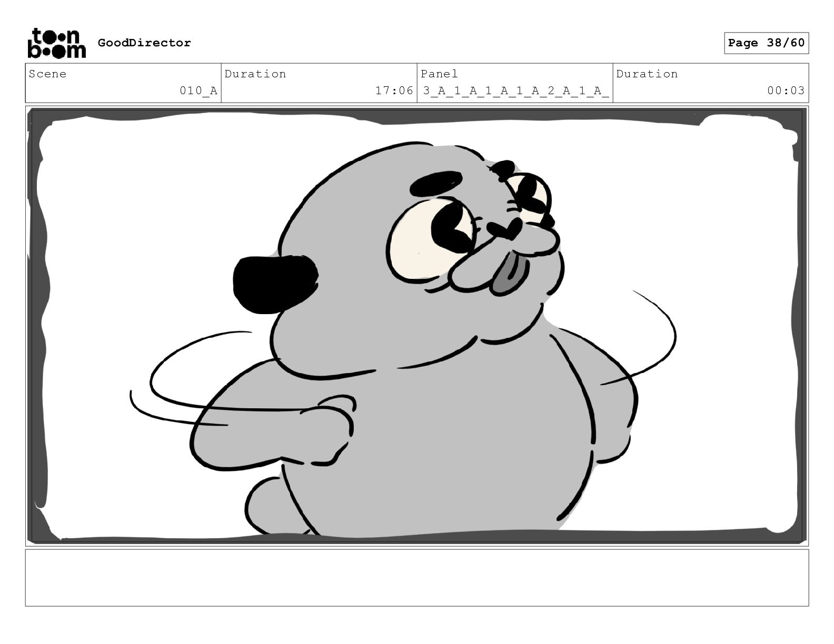
Task: Select the scene duration value '17:06'
Action: point(394,90)
